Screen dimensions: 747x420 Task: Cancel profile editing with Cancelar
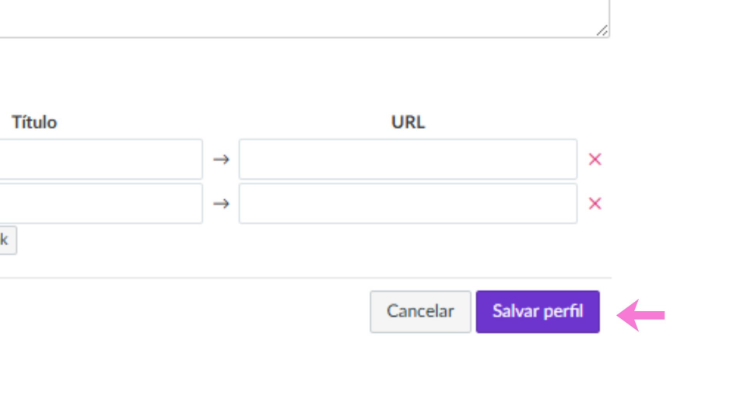pos(420,311)
